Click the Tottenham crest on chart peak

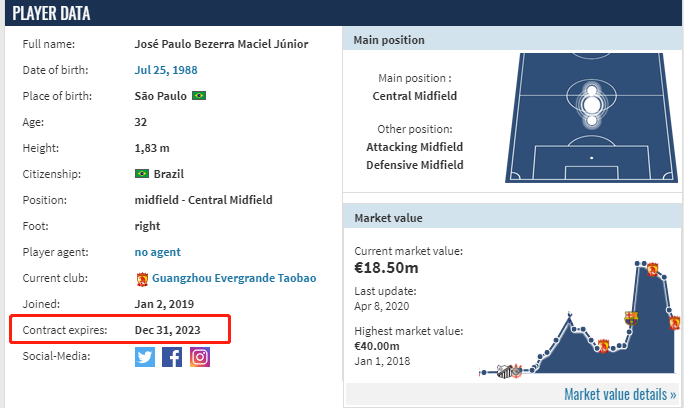pos(570,315)
